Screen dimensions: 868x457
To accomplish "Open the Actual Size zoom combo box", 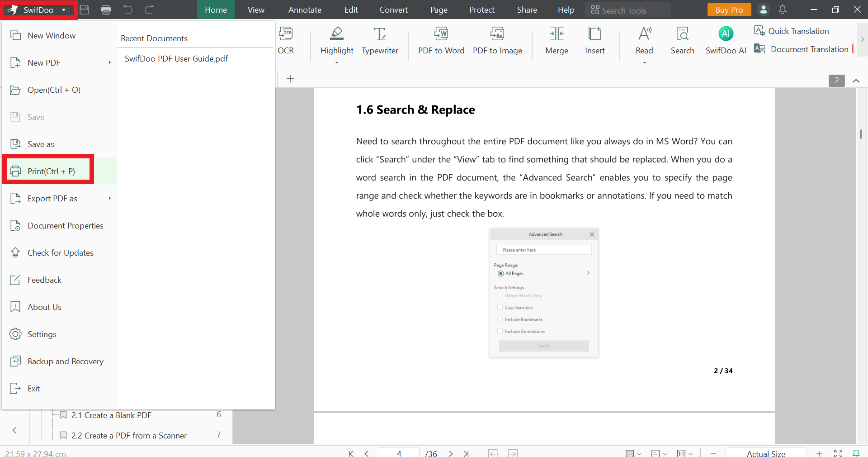I will (x=766, y=453).
